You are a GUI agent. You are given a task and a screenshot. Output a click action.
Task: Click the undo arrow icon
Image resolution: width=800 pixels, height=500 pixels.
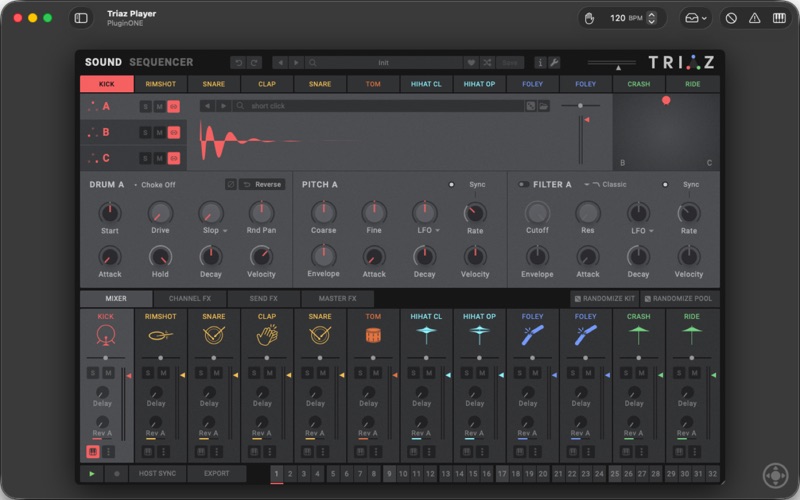pyautogui.click(x=238, y=63)
